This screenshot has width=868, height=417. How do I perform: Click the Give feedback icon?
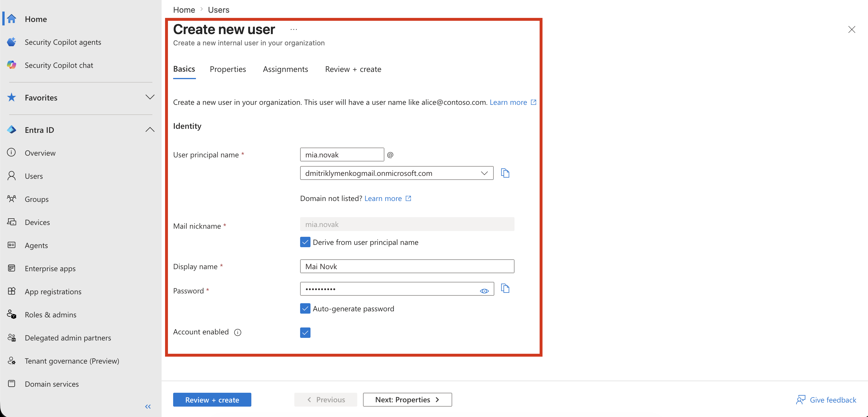pyautogui.click(x=800, y=400)
